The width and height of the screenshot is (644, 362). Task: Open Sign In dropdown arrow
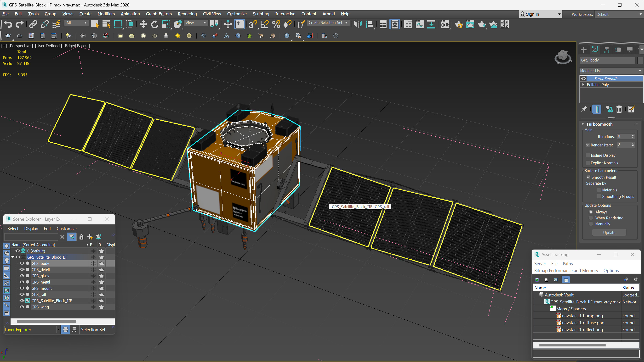point(559,15)
